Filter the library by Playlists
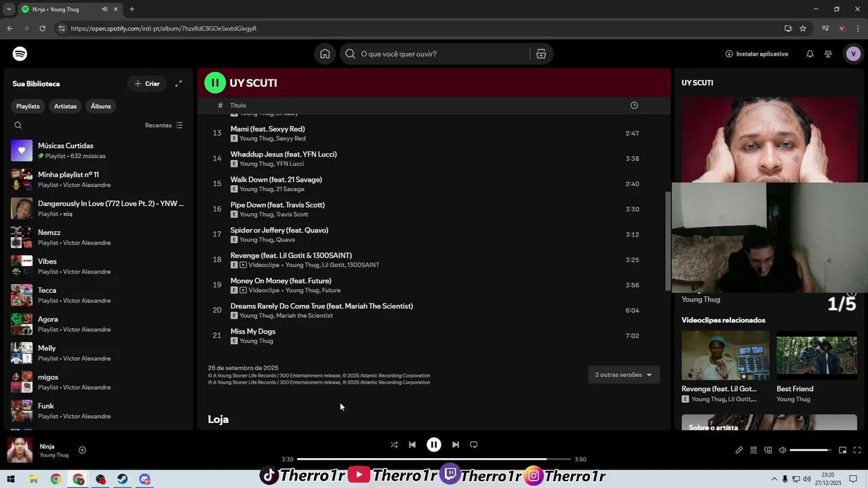868x488 pixels. click(28, 106)
